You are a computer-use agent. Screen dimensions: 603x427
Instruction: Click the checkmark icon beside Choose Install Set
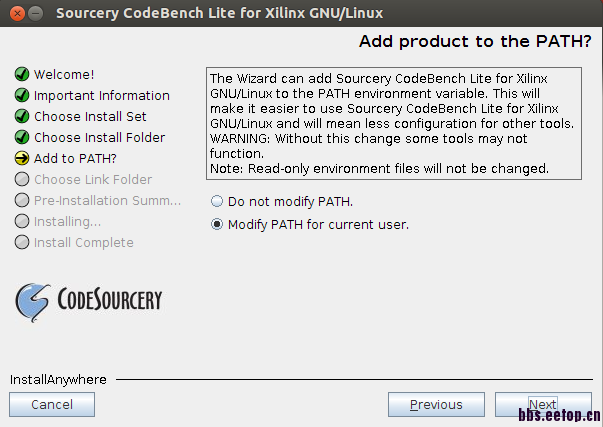[21, 117]
